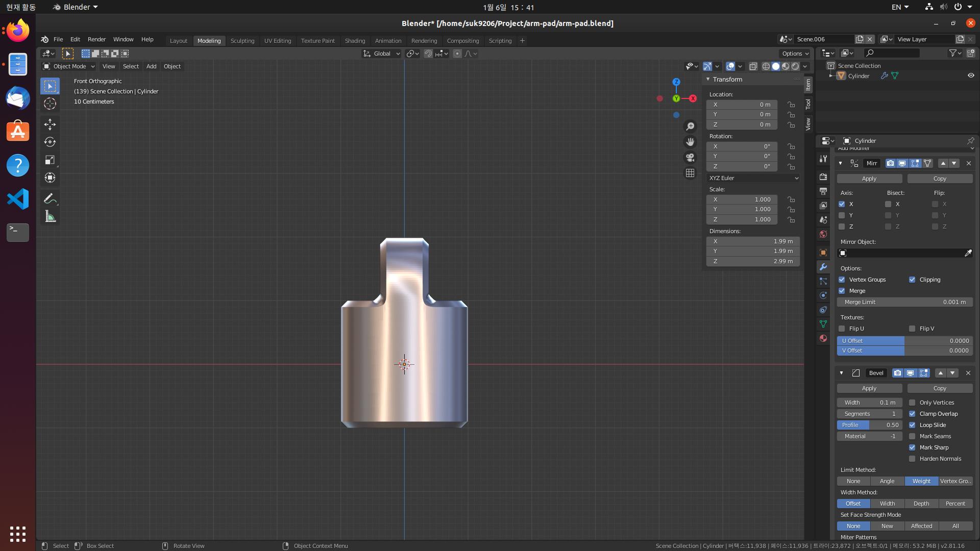Toggle Clamp Overlap checkbox
Viewport: 980px width, 551px height.
[x=912, y=414]
